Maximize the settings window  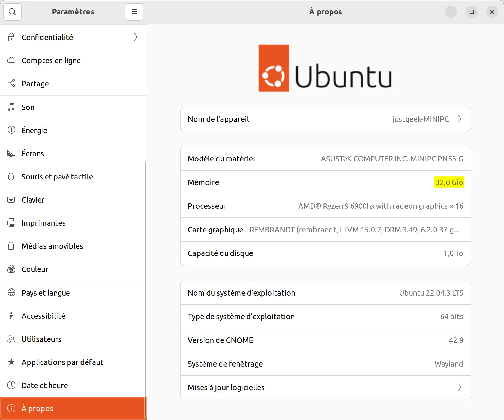[471, 12]
